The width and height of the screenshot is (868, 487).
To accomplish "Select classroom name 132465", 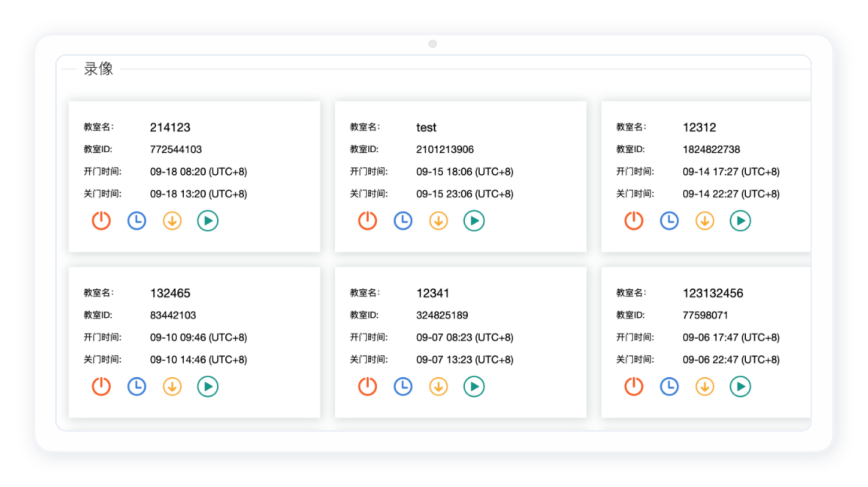I will coord(170,293).
